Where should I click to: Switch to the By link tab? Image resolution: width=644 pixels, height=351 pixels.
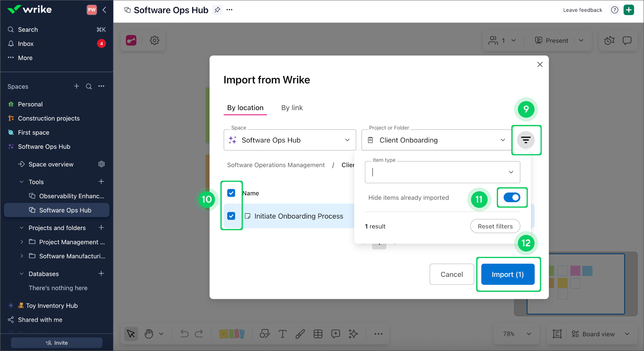click(292, 108)
